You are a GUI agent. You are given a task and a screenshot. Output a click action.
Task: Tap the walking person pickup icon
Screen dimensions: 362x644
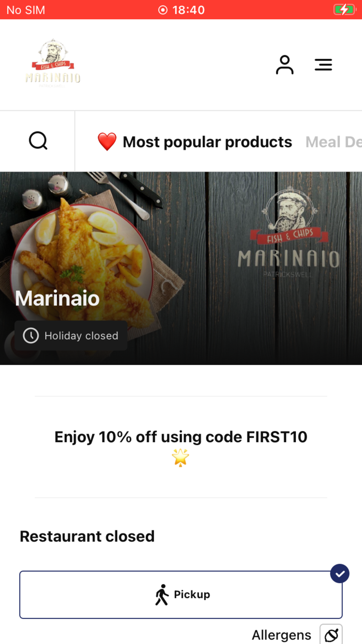coord(162,595)
